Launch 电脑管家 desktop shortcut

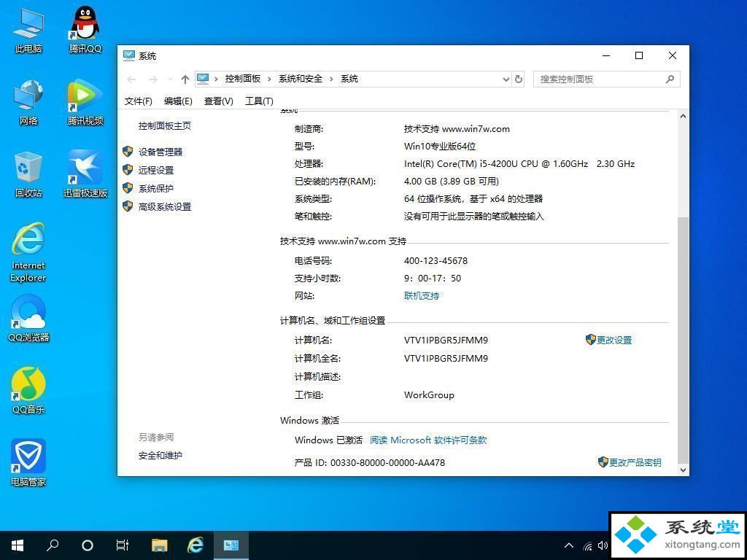(28, 463)
